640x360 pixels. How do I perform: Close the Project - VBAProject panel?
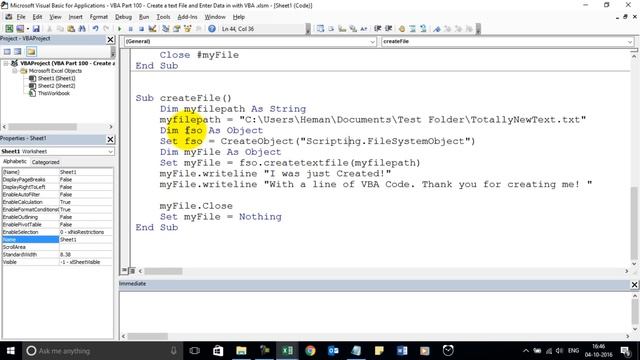point(110,39)
